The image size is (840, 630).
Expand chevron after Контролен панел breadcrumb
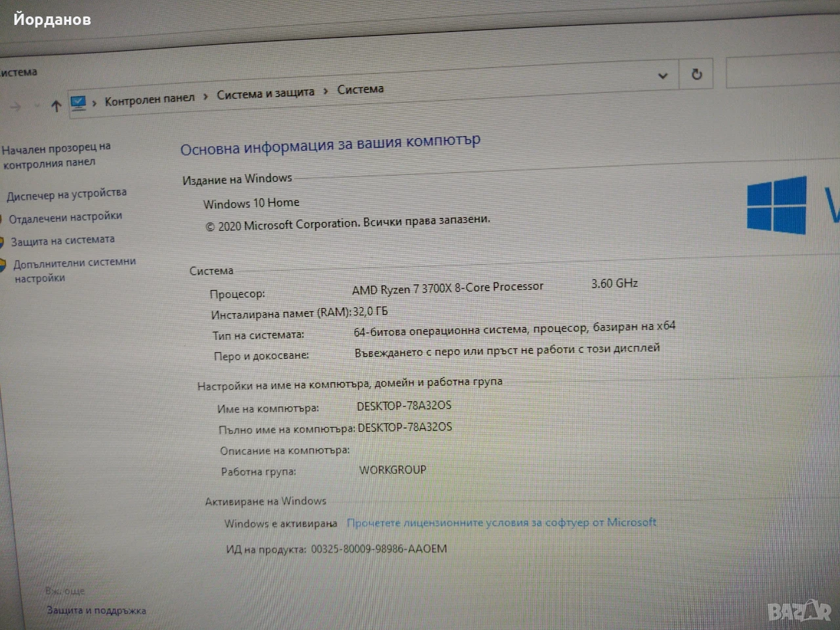[x=205, y=96]
